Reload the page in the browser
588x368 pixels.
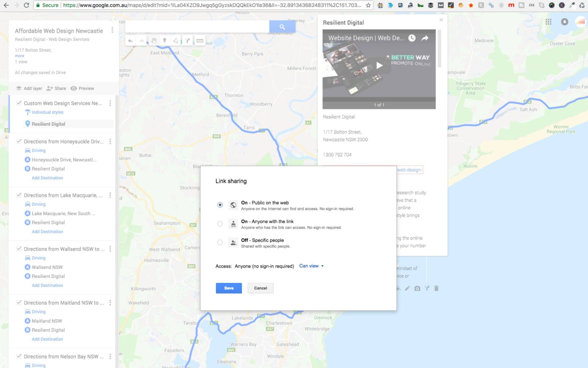tap(26, 5)
